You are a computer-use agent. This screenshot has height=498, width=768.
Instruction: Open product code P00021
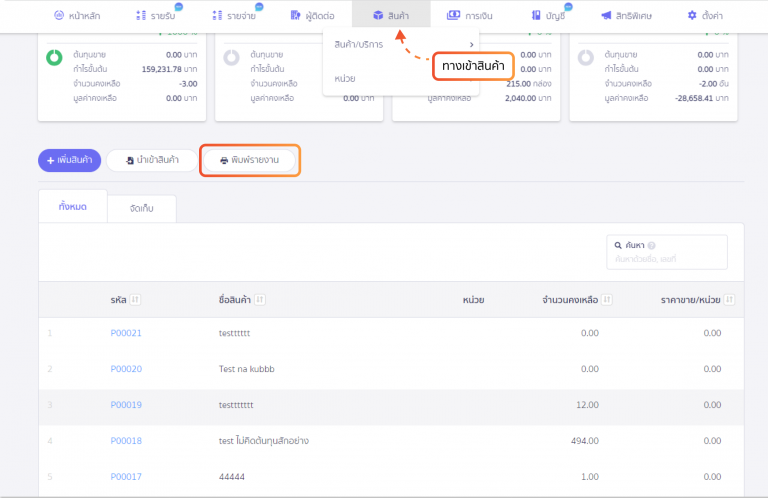(126, 333)
